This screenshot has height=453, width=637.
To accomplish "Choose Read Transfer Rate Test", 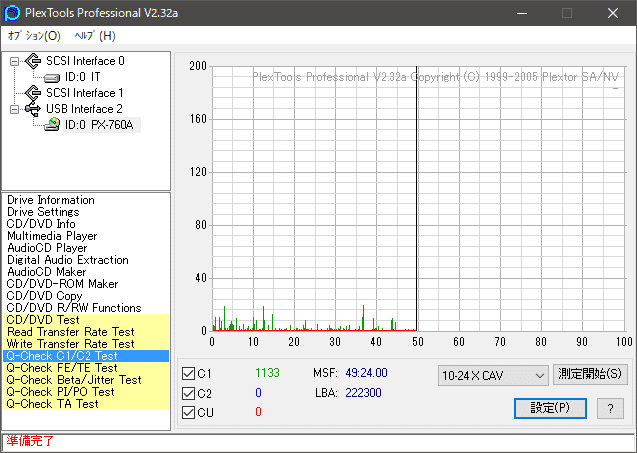I will click(70, 332).
